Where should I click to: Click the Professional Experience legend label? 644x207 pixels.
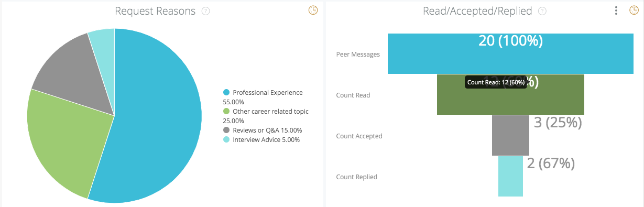268,92
